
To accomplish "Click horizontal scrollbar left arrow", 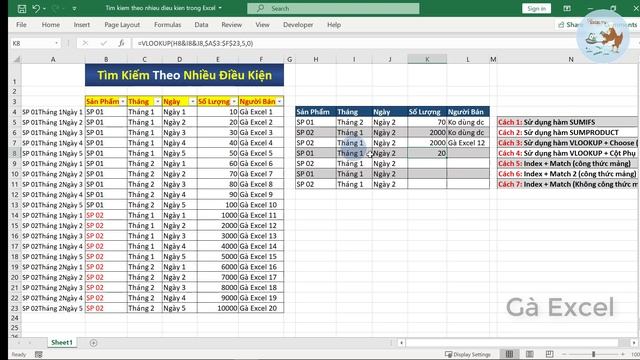I will pyautogui.click(x=402, y=343).
